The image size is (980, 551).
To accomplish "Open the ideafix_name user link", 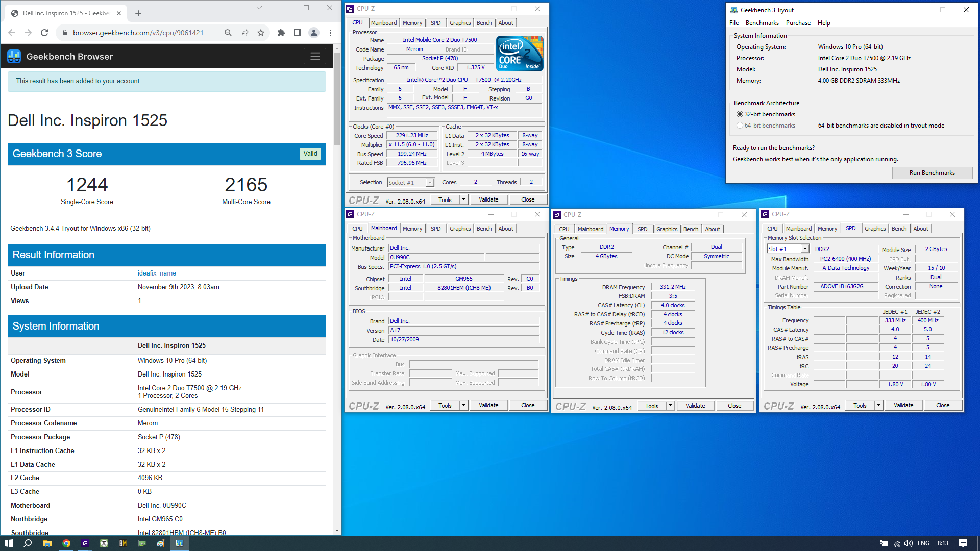I will coord(157,273).
